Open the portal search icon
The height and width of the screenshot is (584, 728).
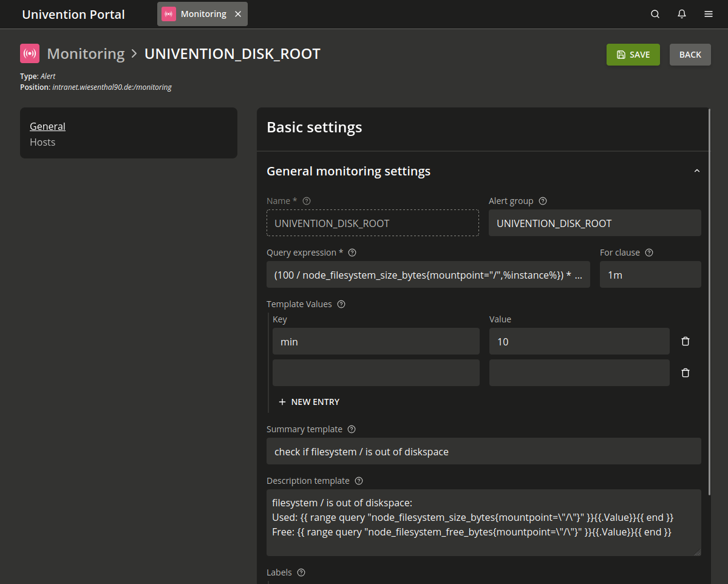[x=655, y=14]
